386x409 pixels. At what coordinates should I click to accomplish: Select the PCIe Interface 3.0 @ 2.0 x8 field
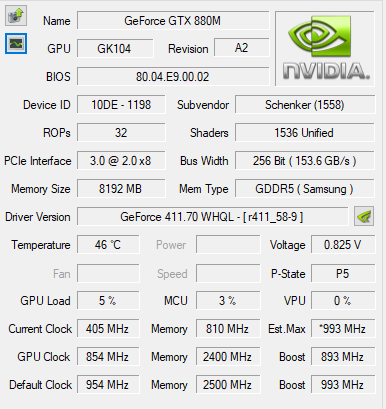click(x=121, y=161)
